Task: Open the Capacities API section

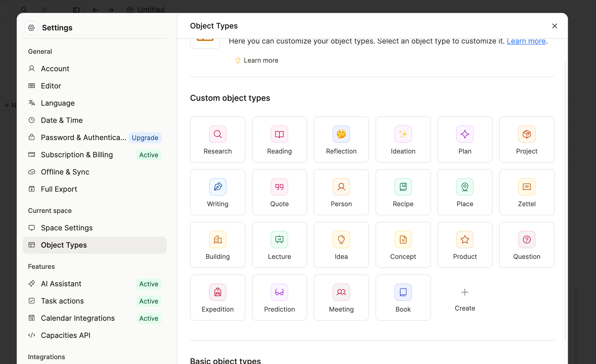Action: tap(65, 335)
